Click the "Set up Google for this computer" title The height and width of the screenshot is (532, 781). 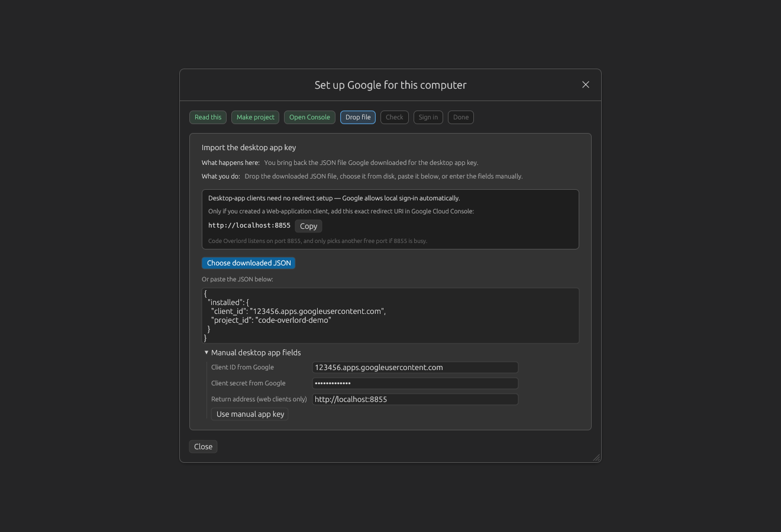[390, 85]
